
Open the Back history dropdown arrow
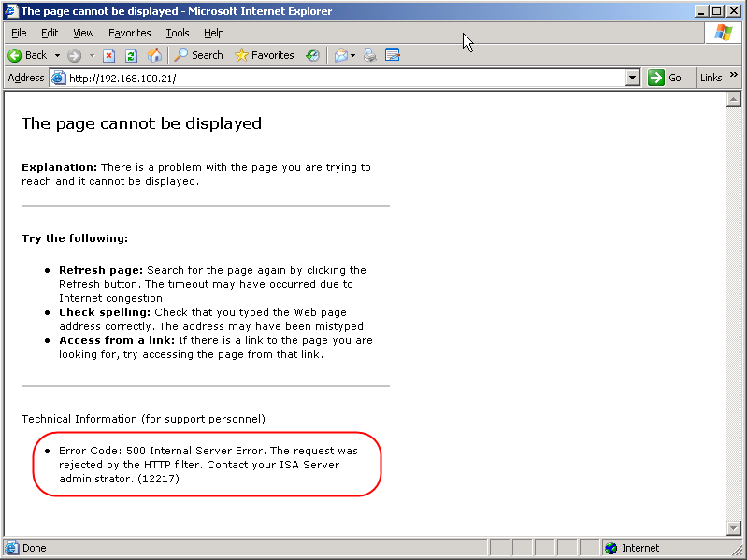pos(57,56)
